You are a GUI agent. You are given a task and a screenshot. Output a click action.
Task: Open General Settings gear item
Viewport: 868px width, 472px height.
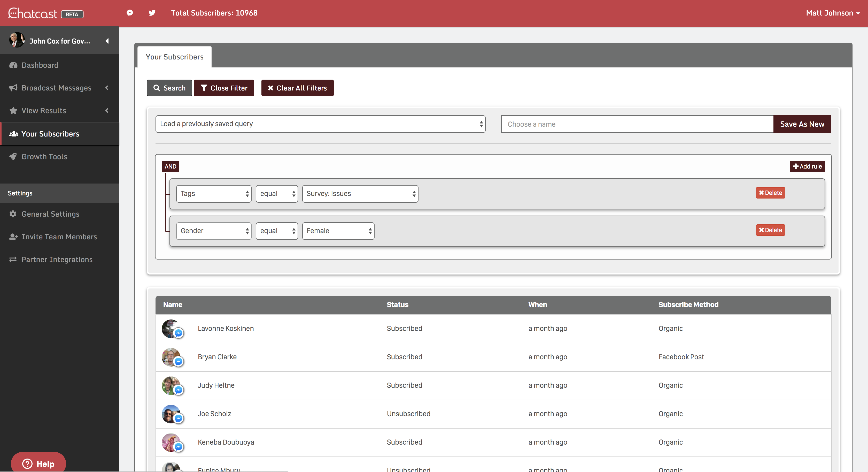pyautogui.click(x=50, y=214)
